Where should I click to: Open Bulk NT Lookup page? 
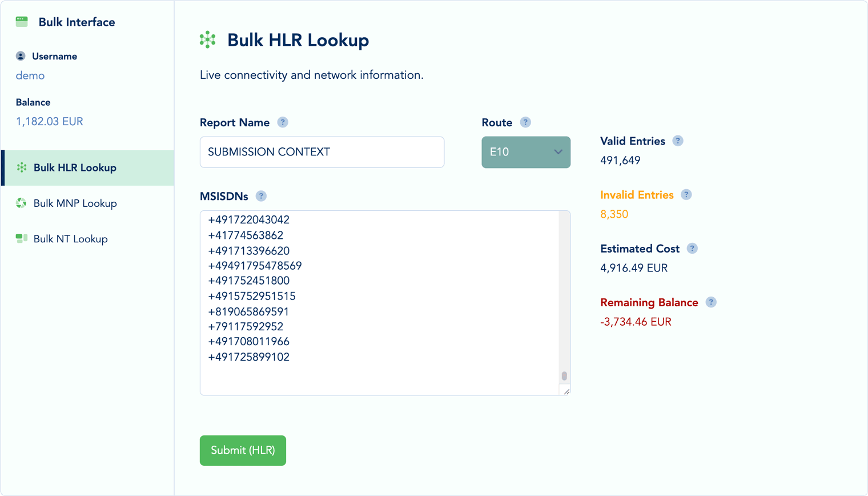click(x=70, y=239)
